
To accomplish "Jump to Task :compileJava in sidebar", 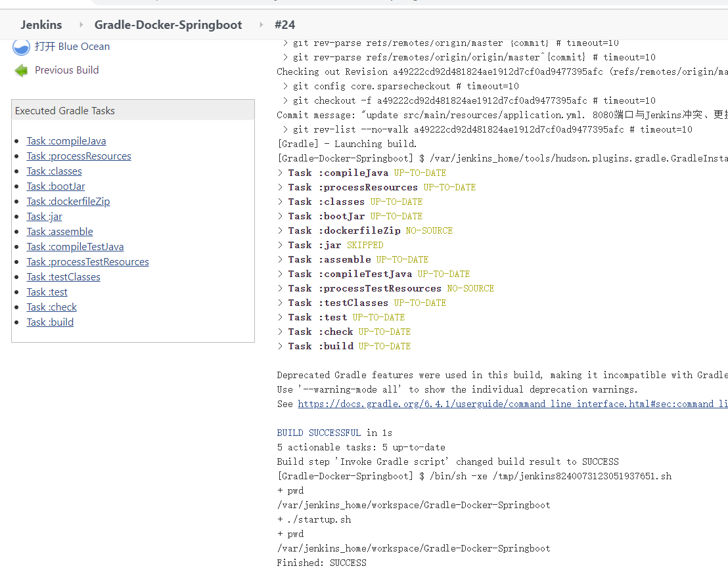I will 66,141.
